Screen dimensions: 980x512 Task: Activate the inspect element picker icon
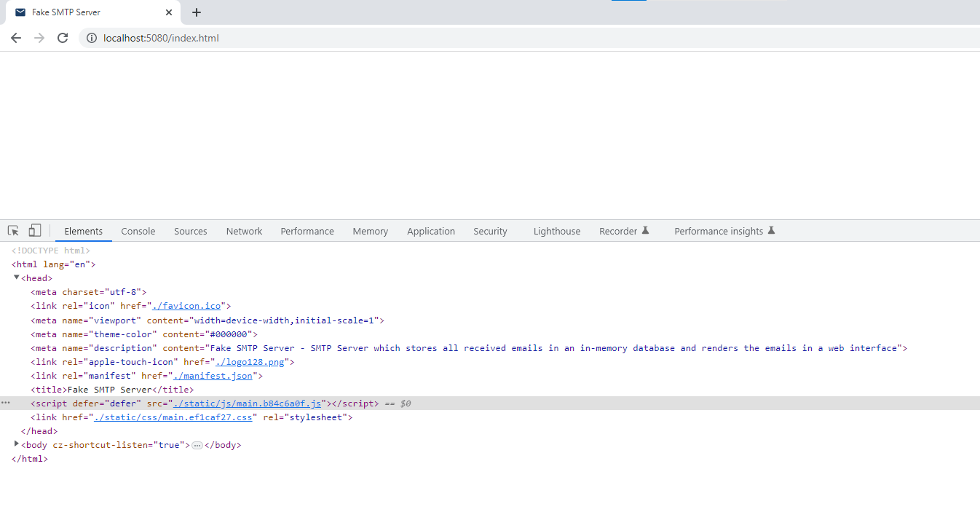pos(12,230)
